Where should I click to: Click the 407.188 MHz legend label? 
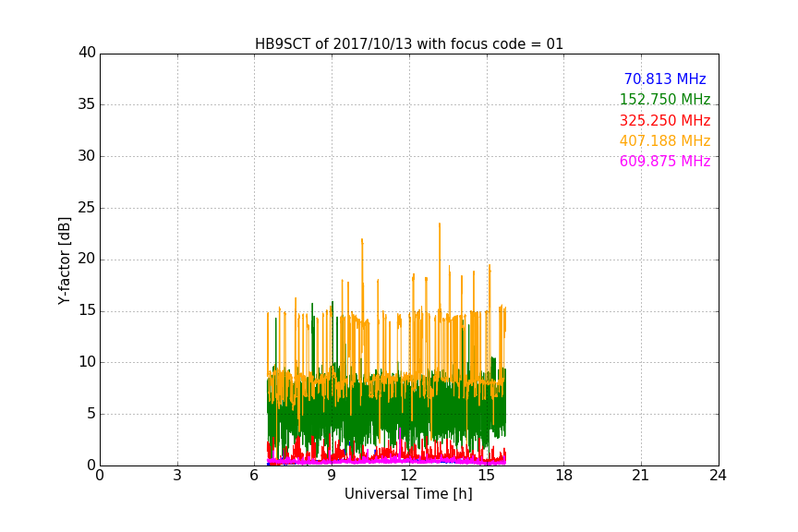coord(665,141)
